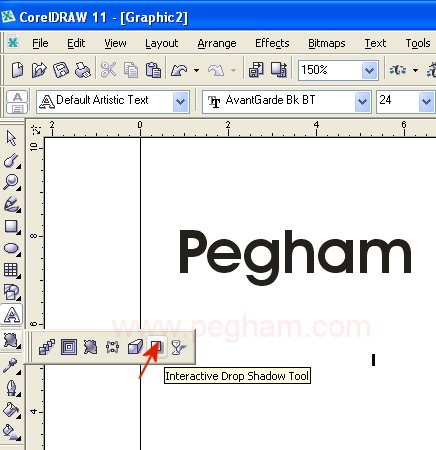
Task: Activate the Text tool
Action: point(12,314)
